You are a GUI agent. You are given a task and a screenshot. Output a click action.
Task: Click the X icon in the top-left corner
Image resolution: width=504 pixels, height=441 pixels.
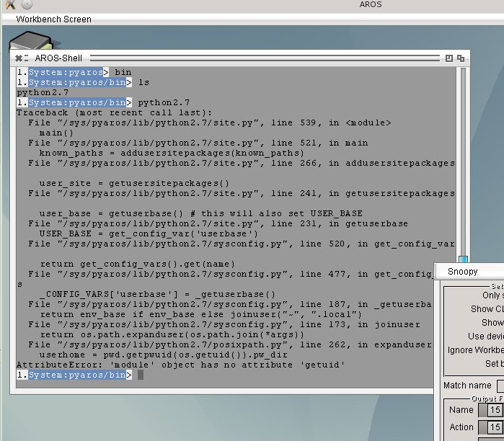(10, 5)
